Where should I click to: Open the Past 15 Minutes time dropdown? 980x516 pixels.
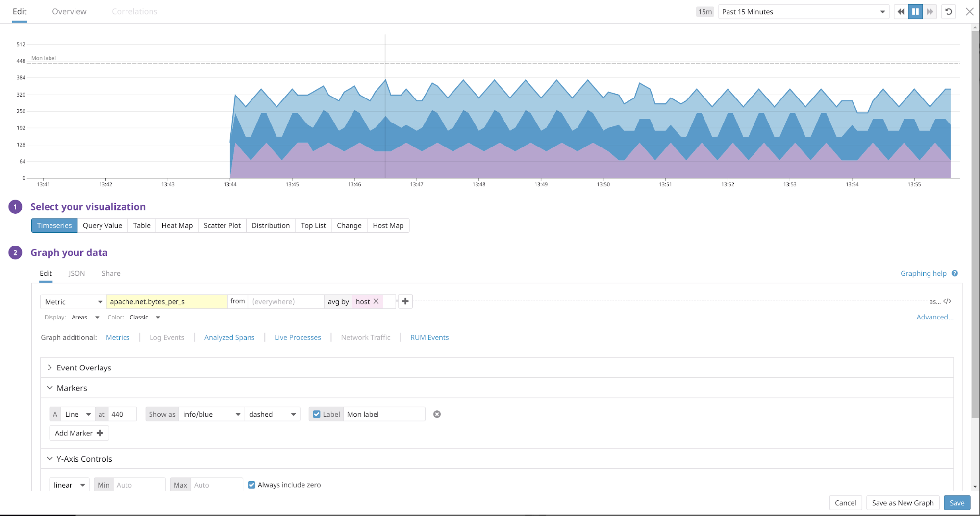coord(804,12)
